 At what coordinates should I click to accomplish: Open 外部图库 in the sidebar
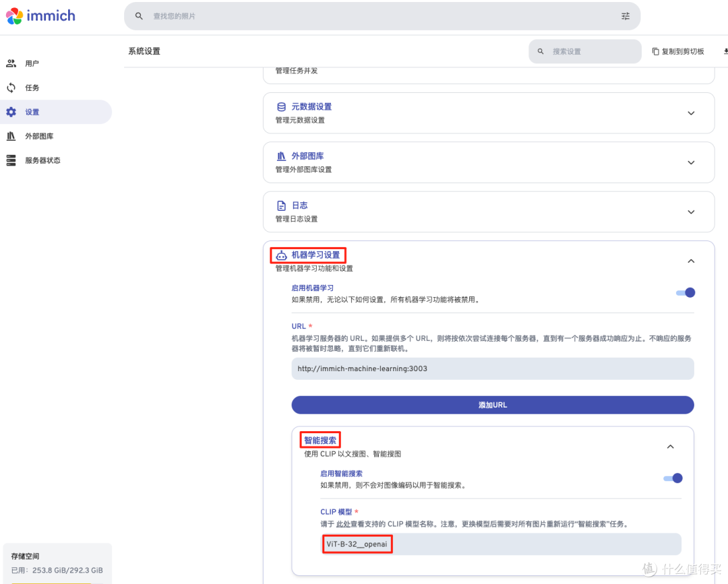(x=39, y=136)
